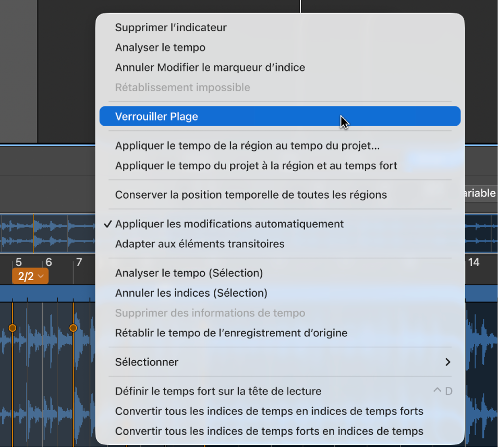Screen dimensions: 498x448
Task: Toggle Adapter aux éléments transitoires option
Action: pos(280,244)
